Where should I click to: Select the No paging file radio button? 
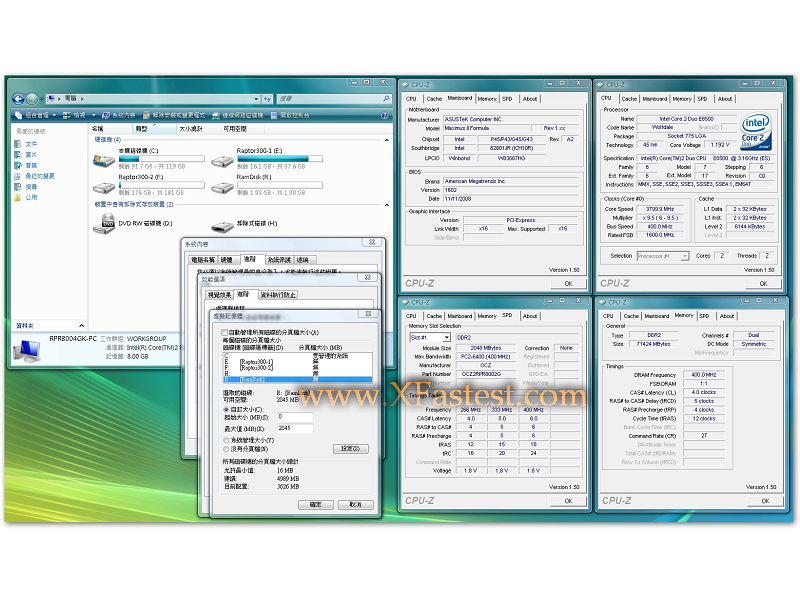click(226, 449)
